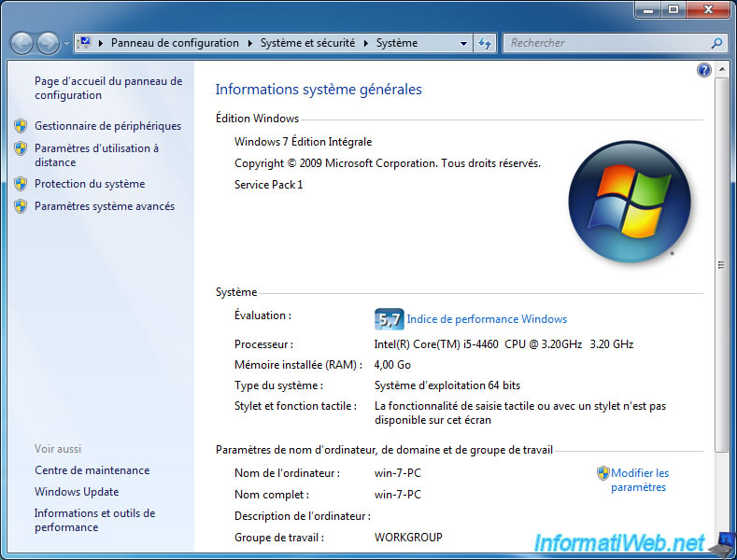Expand arrow before Système breadcrumb
Image resolution: width=737 pixels, height=560 pixels.
365,43
